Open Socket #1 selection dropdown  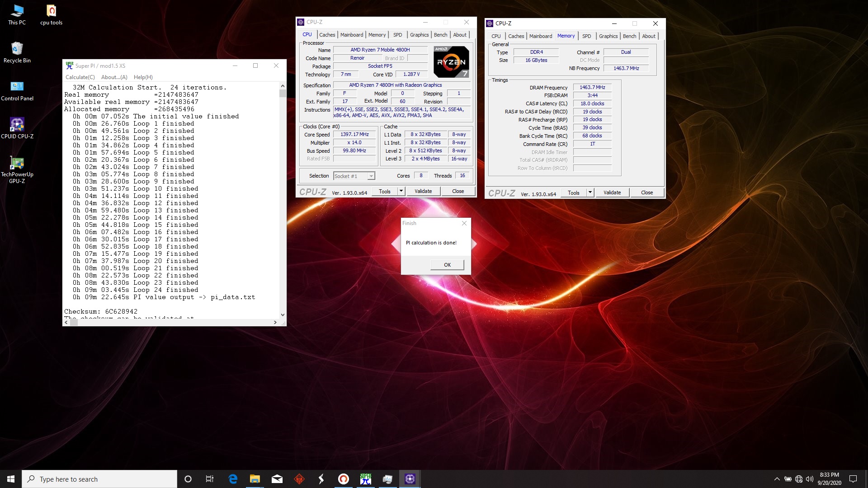pyautogui.click(x=354, y=176)
